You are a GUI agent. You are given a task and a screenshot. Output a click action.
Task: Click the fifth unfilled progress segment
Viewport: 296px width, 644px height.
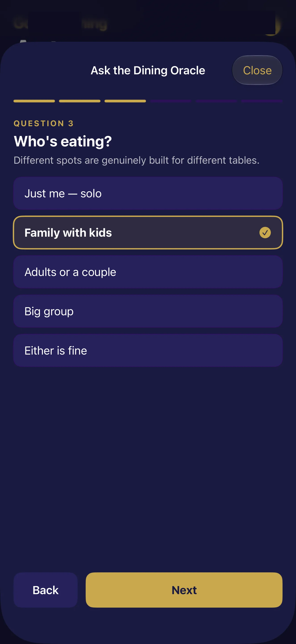[216, 101]
